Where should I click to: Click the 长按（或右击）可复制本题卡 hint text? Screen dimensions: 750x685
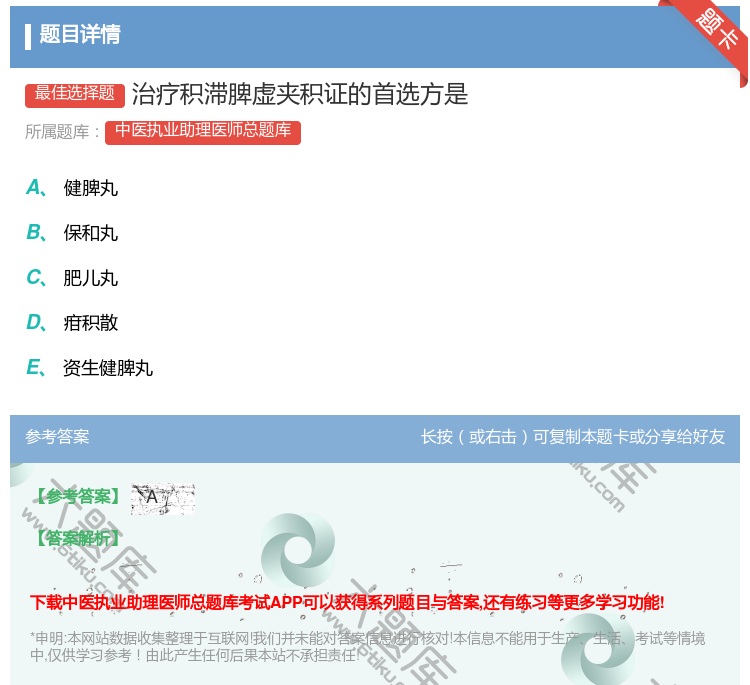click(x=573, y=437)
